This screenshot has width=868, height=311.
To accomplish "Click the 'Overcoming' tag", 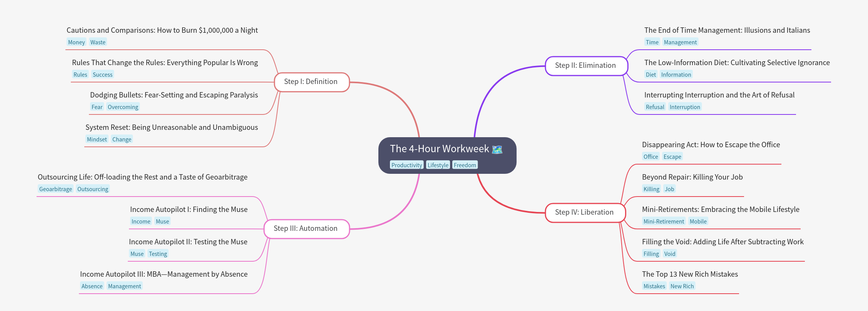I will pyautogui.click(x=123, y=107).
